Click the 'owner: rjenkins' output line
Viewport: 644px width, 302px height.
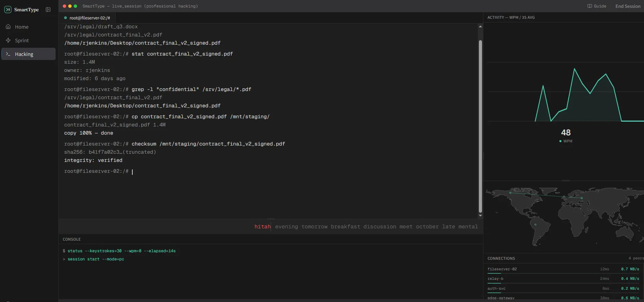[87, 70]
